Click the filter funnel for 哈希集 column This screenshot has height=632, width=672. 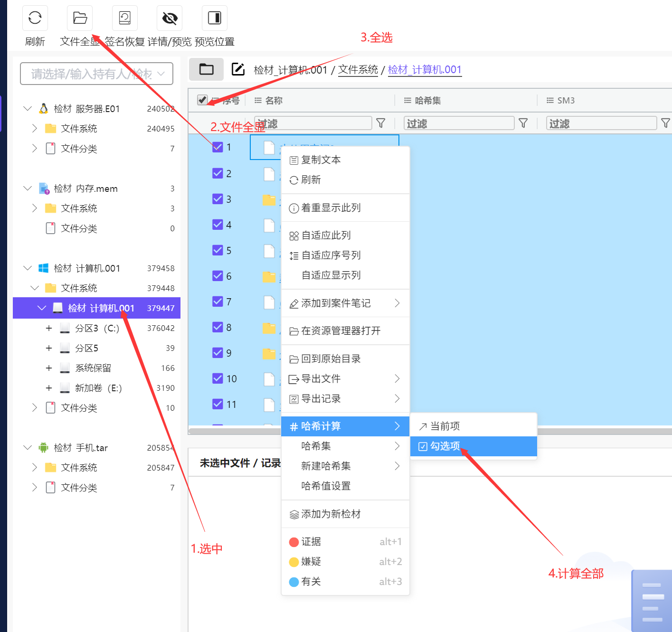pyautogui.click(x=523, y=123)
